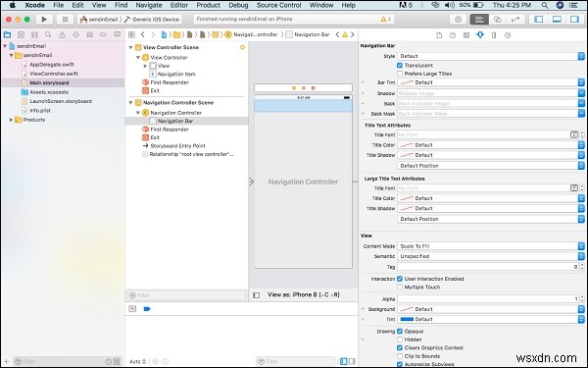The image size is (588, 368).
Task: Click the issue warning count in activity bar
Action: coord(386,19)
